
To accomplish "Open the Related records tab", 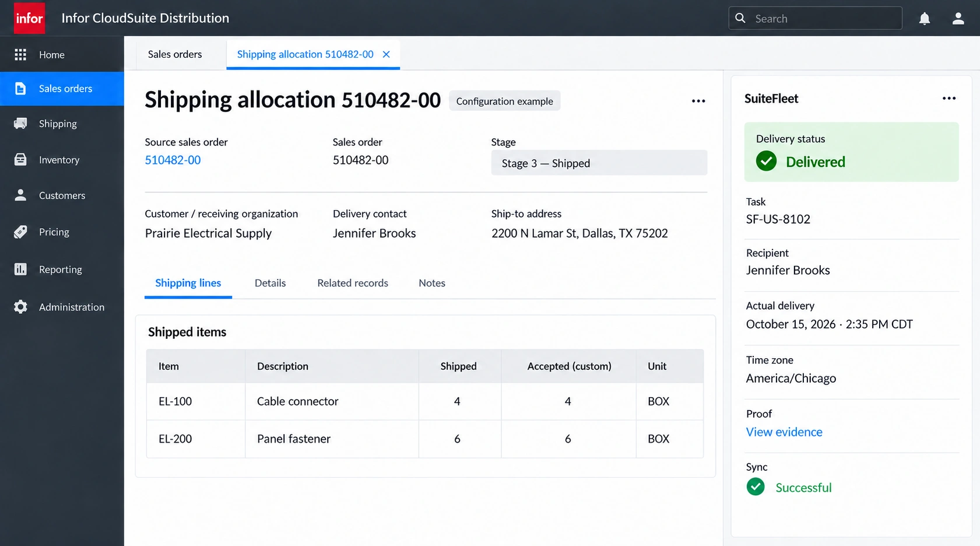I will 353,283.
